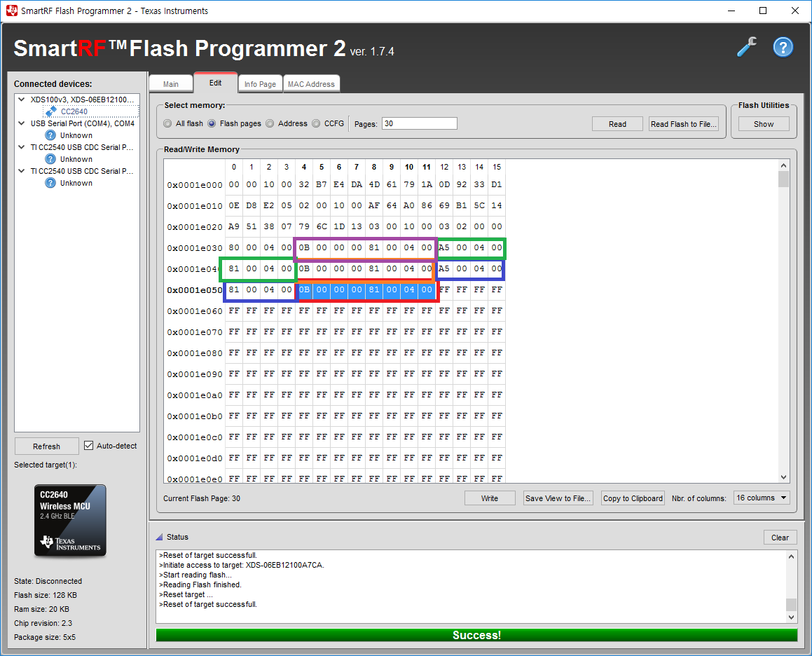Open the 16 columns dropdown
Screen dimensions: 812x656
pos(762,498)
